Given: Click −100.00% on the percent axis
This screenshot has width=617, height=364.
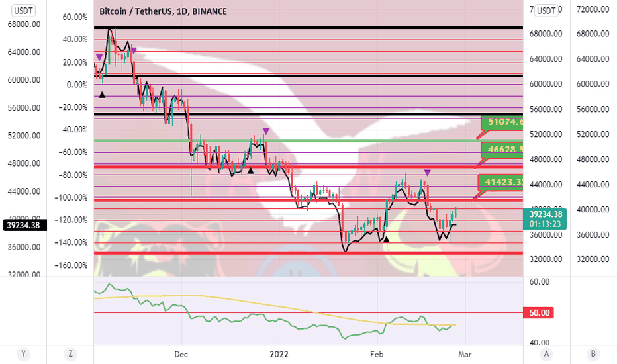Looking at the screenshot, I should (x=71, y=197).
